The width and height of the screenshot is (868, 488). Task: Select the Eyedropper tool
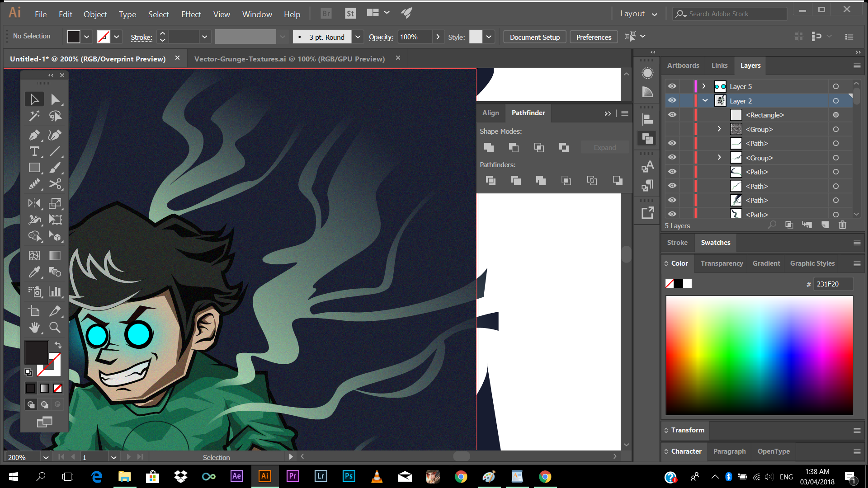pos(34,272)
